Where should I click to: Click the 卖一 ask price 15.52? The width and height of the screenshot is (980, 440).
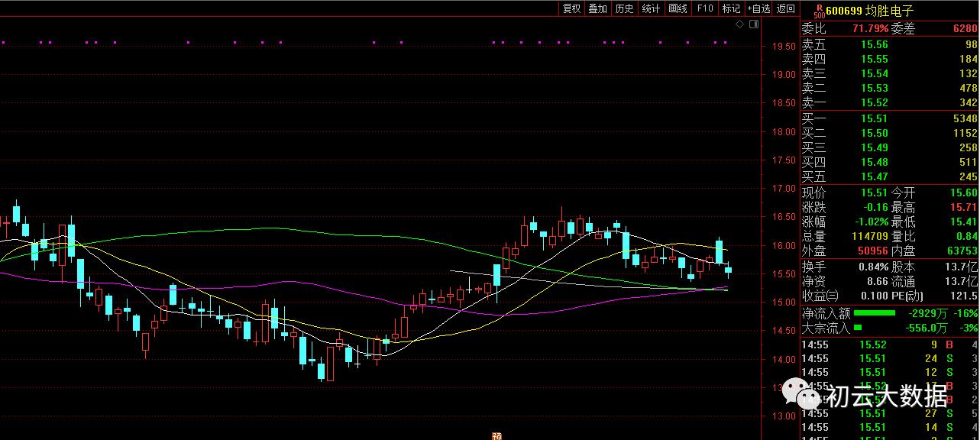coord(875,102)
